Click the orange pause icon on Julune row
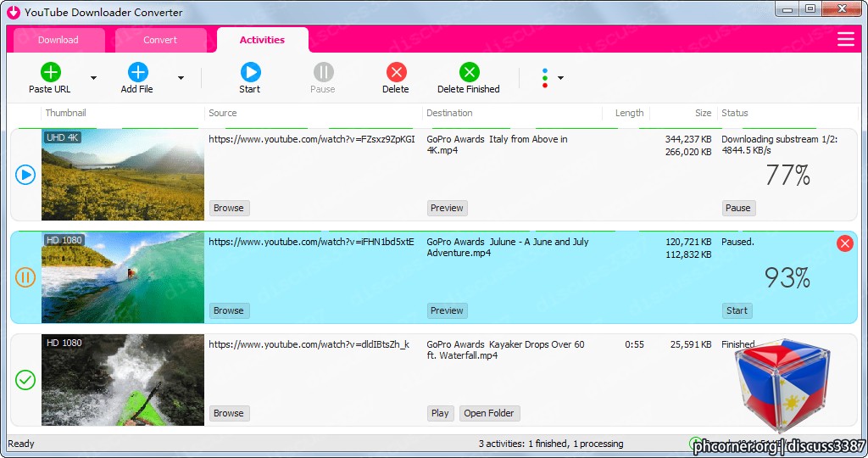 [x=25, y=277]
